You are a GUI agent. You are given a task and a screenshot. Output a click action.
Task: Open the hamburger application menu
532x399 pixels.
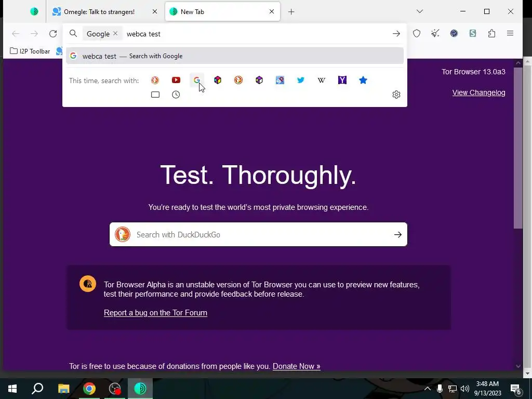coord(510,33)
